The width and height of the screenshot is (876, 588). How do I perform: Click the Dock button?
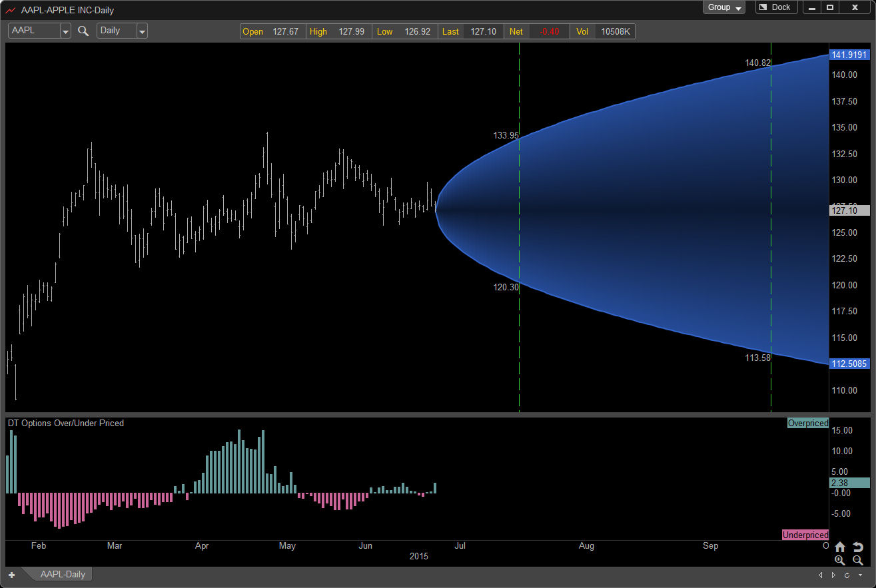click(777, 7)
